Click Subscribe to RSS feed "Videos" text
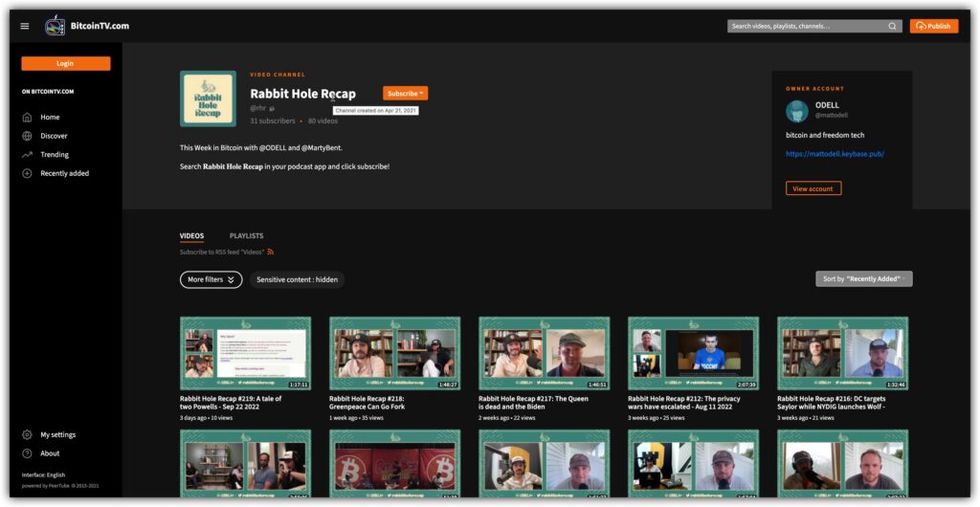Viewport: 980px width, 507px height. point(222,253)
